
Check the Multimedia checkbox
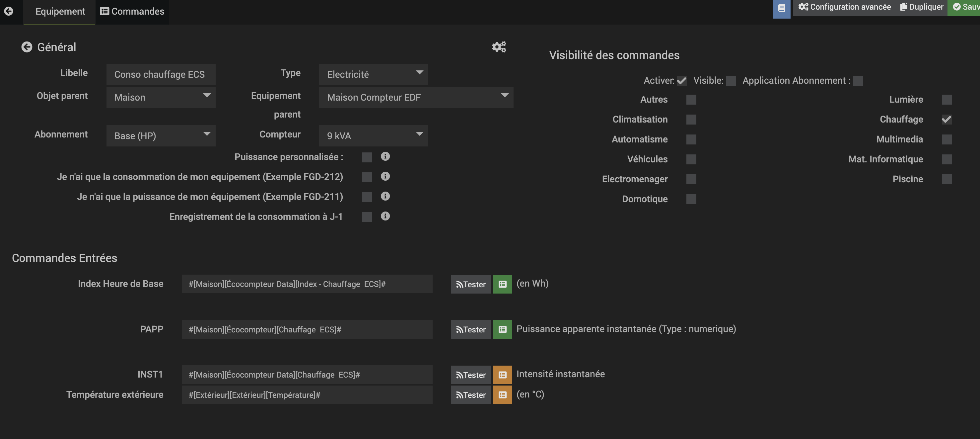click(x=946, y=139)
